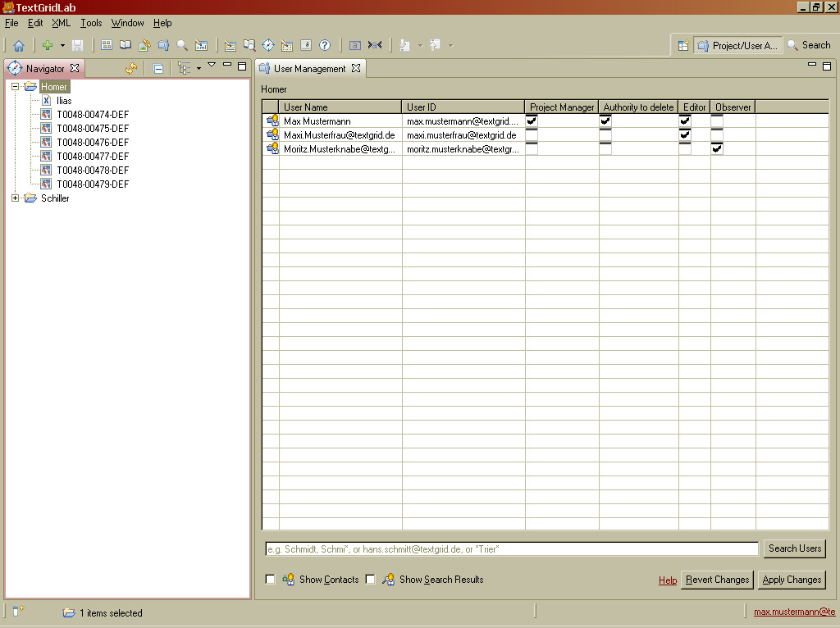The height and width of the screenshot is (628, 840).
Task: Switch to the Search perspective tab
Action: 808,46
